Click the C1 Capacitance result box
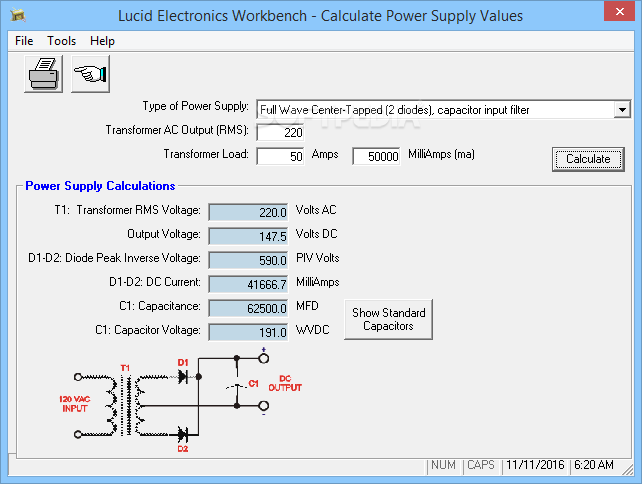642x484 pixels. [248, 308]
